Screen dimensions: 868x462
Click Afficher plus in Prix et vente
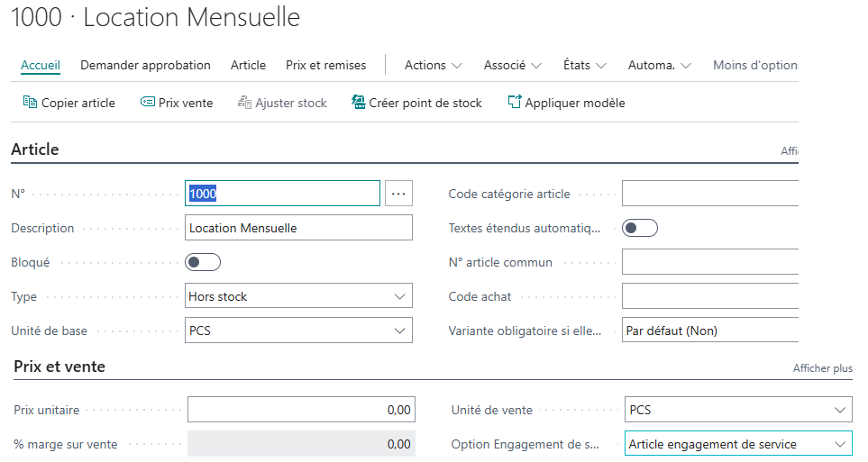point(822,368)
